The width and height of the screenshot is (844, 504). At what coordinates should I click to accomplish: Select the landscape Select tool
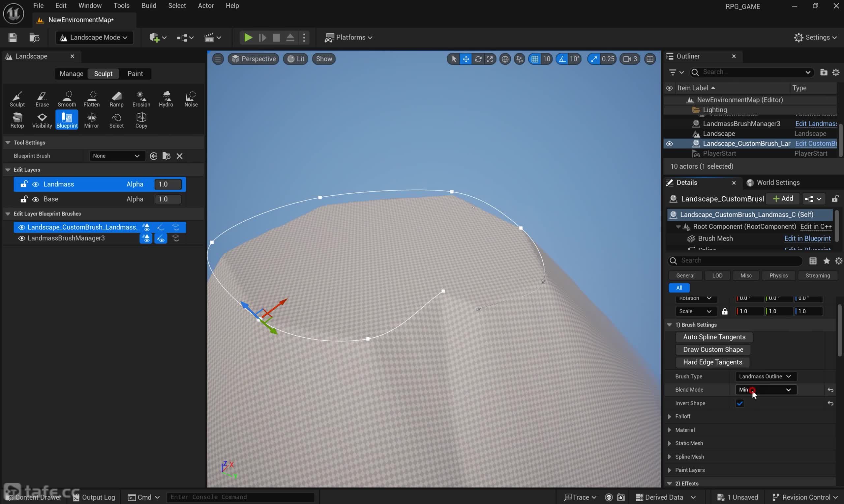tap(117, 120)
